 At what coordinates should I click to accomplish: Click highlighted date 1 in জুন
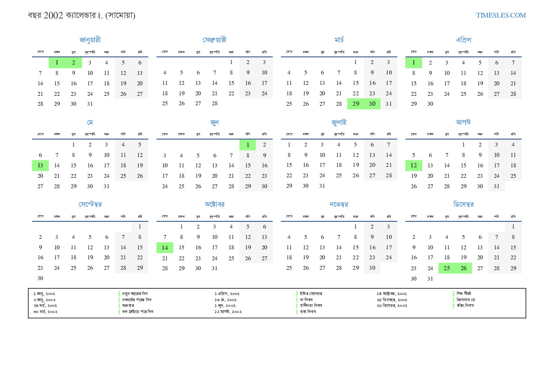click(x=248, y=145)
